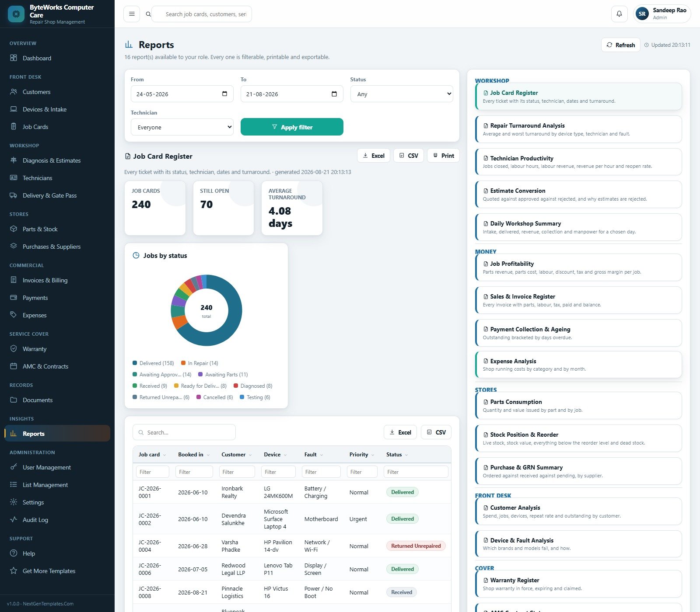
Task: Click the Delivered (158) legend swatch
Action: click(x=135, y=363)
